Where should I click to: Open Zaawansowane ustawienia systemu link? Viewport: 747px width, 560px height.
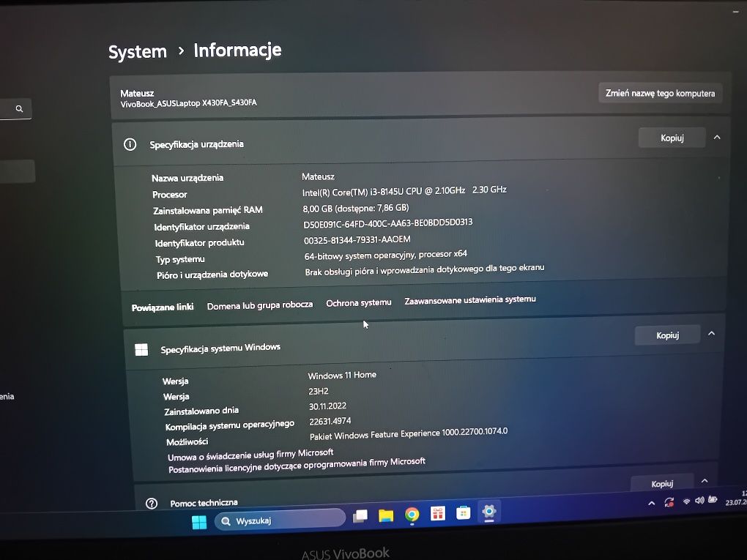point(470,300)
